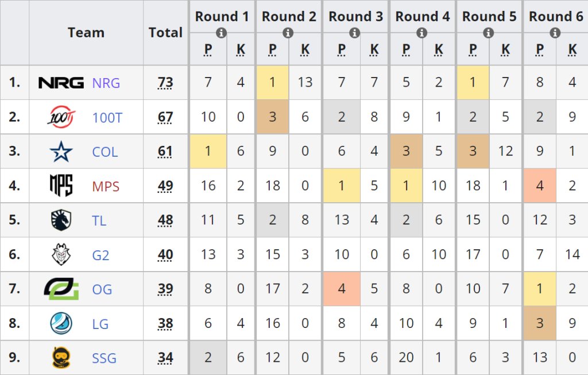Click the Round 1 P column abbreviation
The width and height of the screenshot is (588, 375).
pos(208,49)
